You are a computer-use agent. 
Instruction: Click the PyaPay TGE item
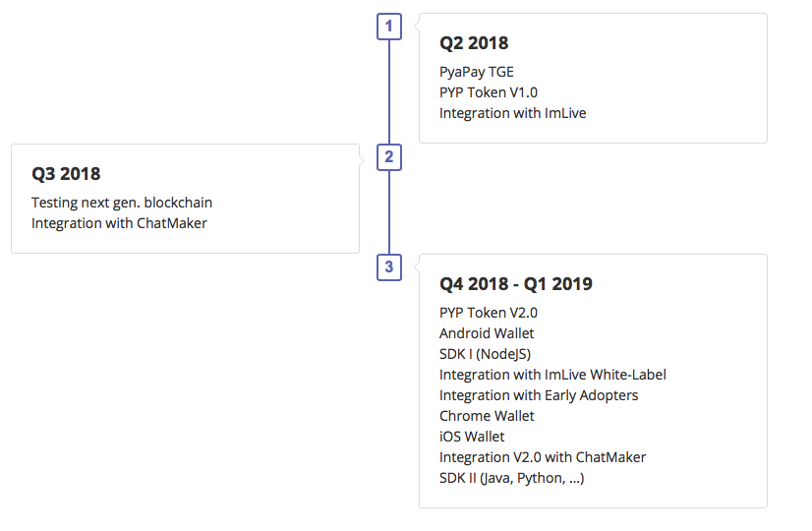point(477,72)
